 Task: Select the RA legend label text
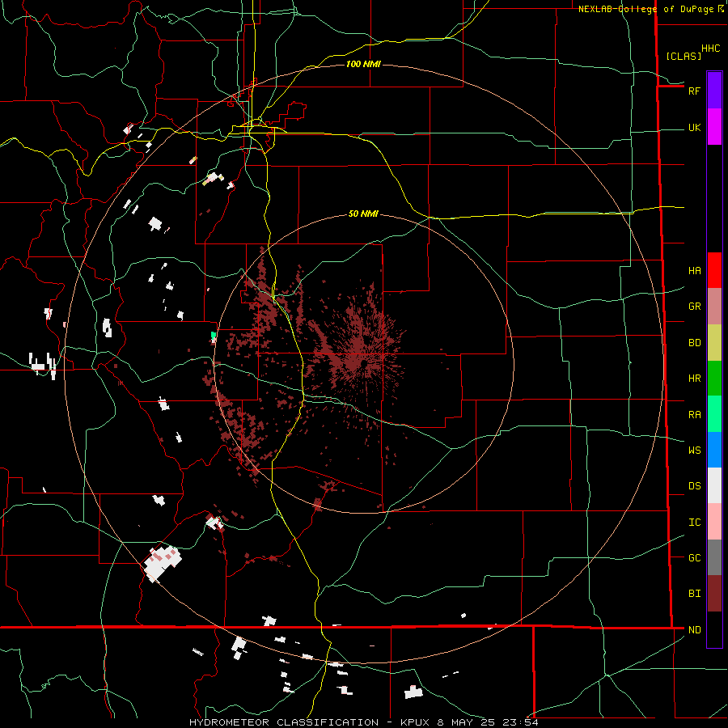(694, 414)
